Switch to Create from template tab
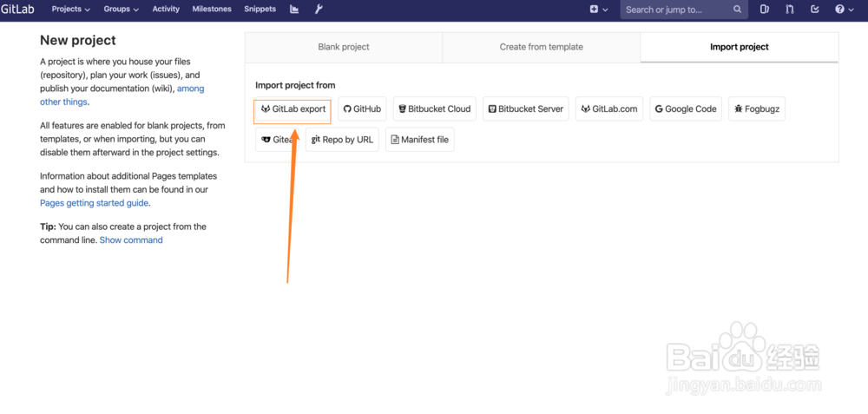This screenshot has height=414, width=868. click(542, 47)
